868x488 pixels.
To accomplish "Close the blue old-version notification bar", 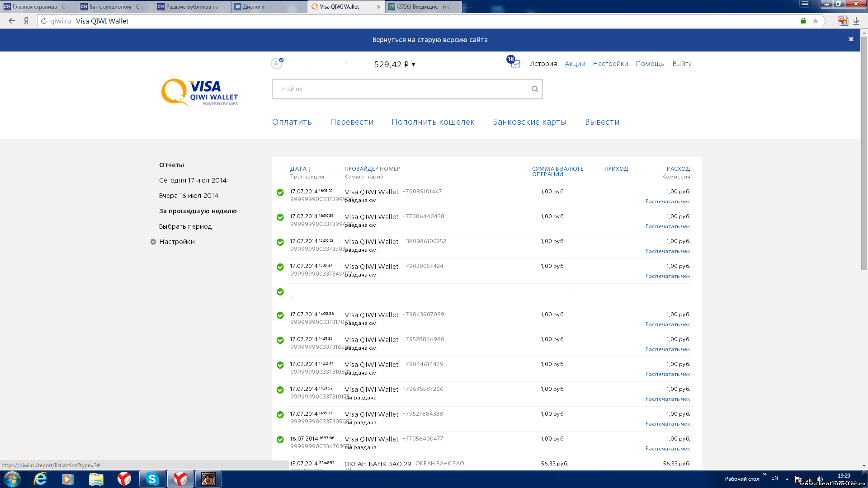I will (x=851, y=39).
